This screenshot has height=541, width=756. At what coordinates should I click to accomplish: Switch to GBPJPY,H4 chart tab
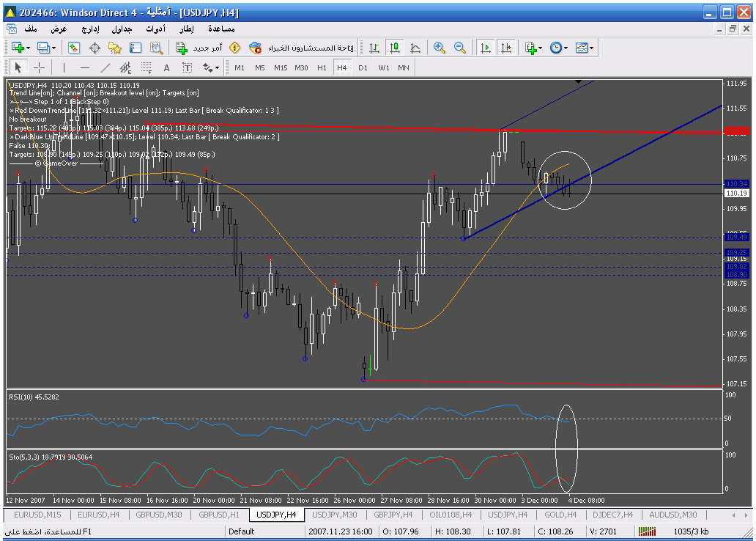pyautogui.click(x=393, y=515)
